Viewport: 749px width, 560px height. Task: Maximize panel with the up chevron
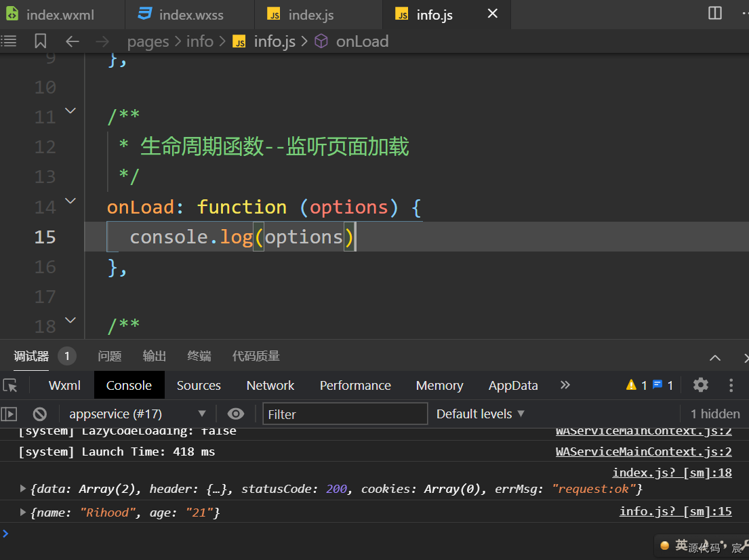click(x=714, y=358)
